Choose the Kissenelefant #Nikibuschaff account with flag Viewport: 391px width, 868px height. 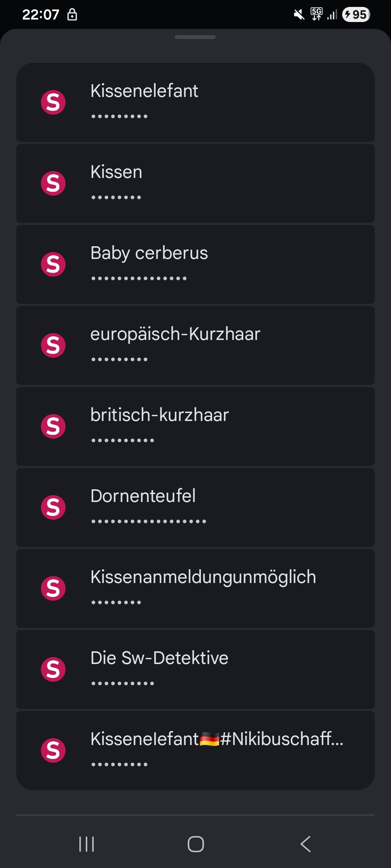[195, 750]
